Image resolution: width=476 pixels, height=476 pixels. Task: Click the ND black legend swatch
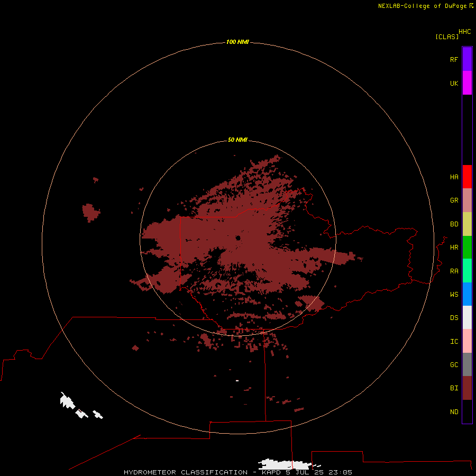(467, 411)
